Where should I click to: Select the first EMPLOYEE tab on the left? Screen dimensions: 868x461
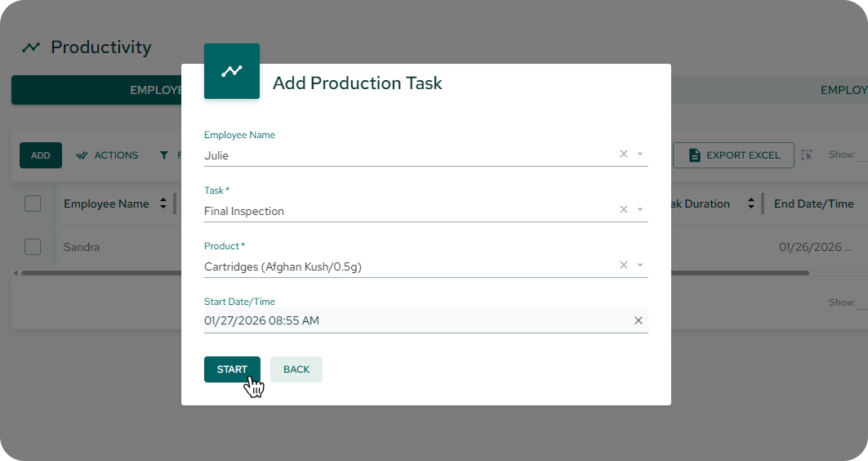click(96, 90)
